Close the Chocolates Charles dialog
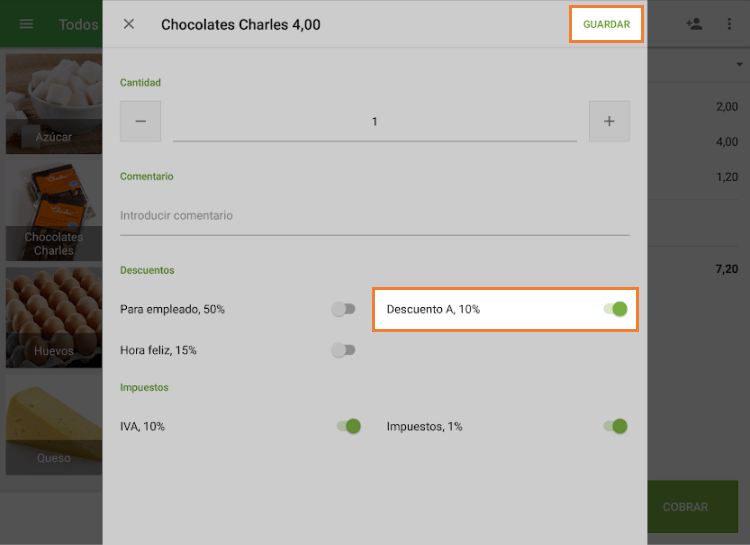This screenshot has width=750, height=545. click(x=129, y=24)
